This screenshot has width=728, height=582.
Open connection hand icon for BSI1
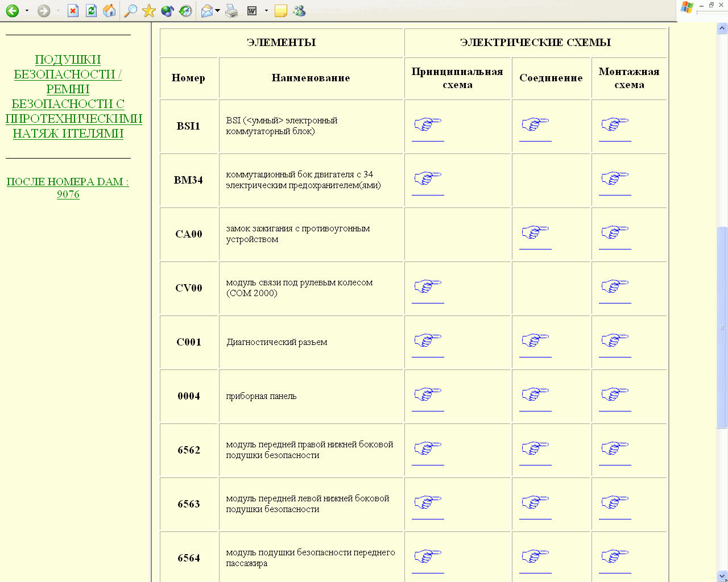pyautogui.click(x=535, y=124)
